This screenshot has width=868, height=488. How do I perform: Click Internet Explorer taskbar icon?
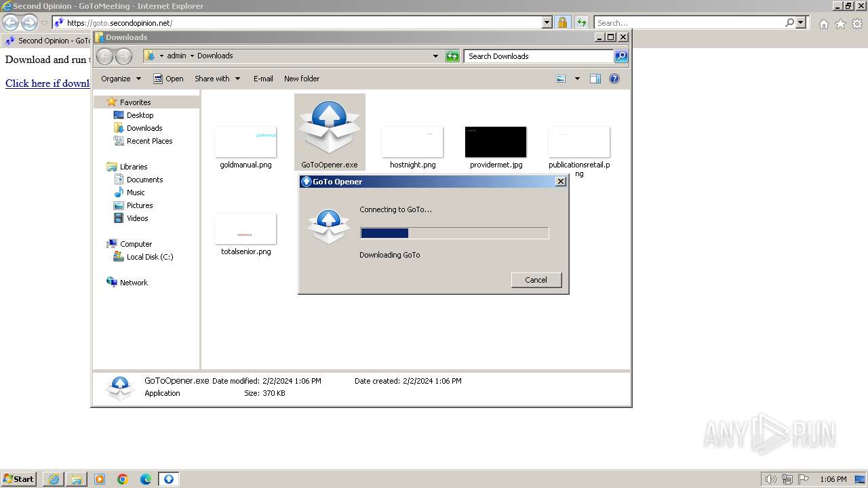[54, 479]
